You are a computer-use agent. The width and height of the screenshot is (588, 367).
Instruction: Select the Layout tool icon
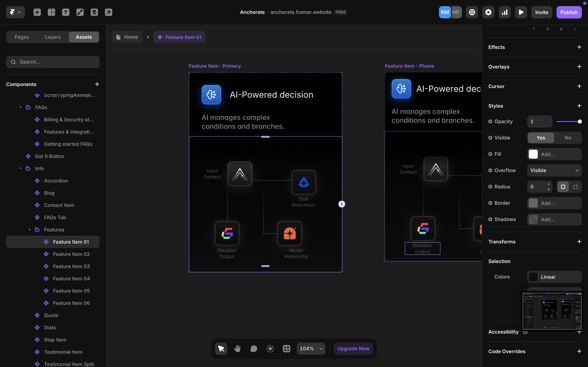[x=51, y=12]
